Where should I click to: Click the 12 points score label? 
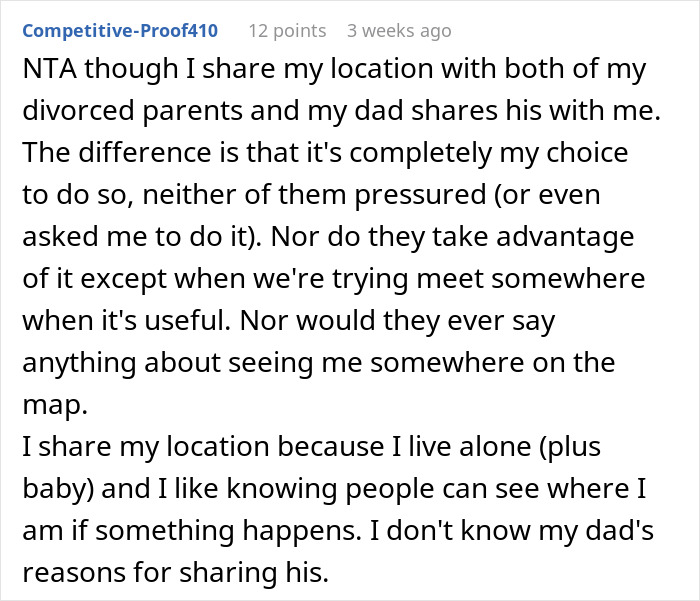(287, 31)
